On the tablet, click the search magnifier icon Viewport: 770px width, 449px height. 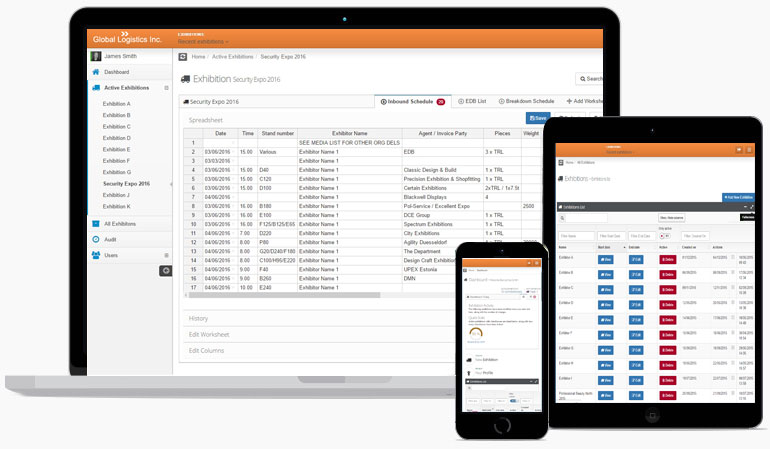(x=562, y=218)
